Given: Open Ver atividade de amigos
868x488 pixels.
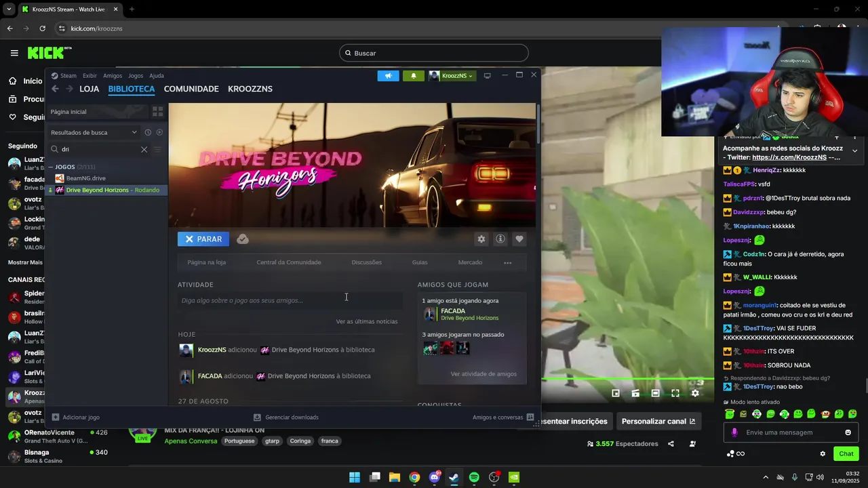Looking at the screenshot, I should 484,374.
